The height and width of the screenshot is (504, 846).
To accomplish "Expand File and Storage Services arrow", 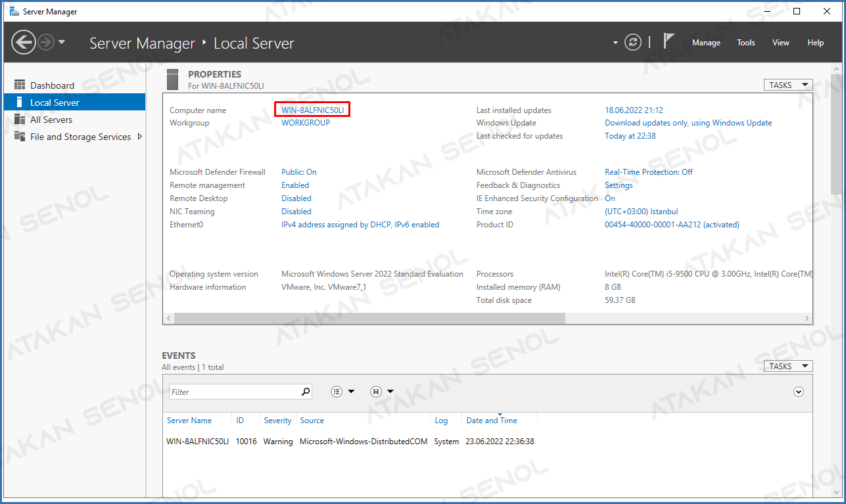I will pos(139,137).
